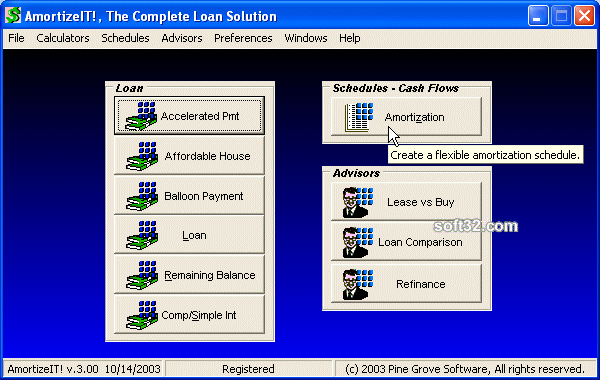The image size is (600, 380).
Task: Open the Windows menu
Action: (x=306, y=38)
